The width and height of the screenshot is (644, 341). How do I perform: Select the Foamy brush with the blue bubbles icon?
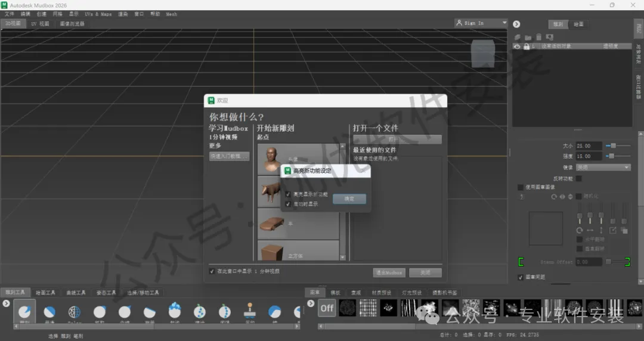click(x=175, y=311)
